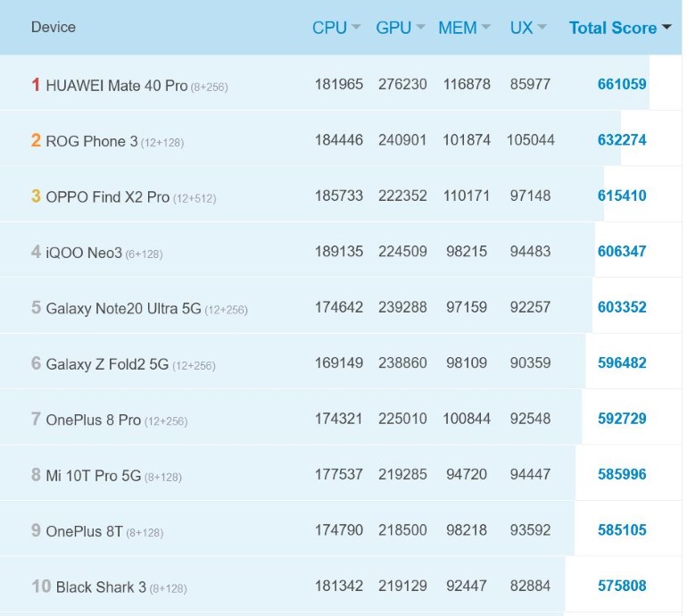This screenshot has width=687, height=616.
Task: Click ROG Phone 3 total score 632274
Action: pyautogui.click(x=622, y=140)
